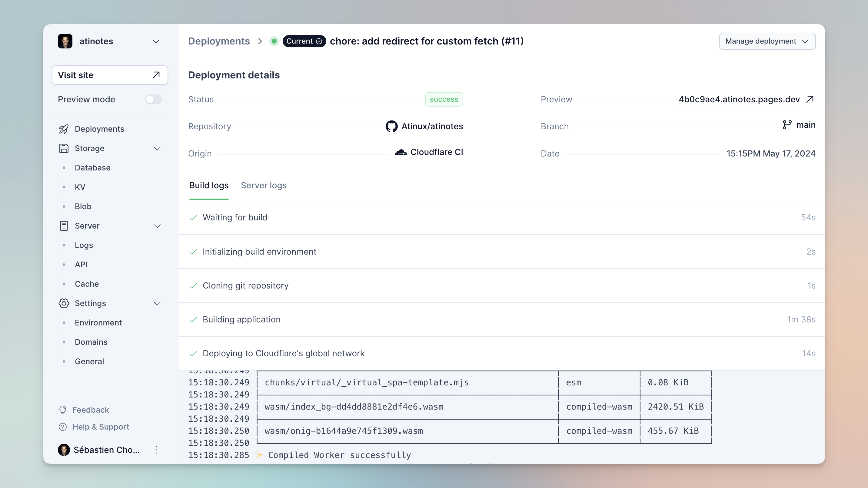Image resolution: width=868 pixels, height=488 pixels.
Task: Expand the atinotes workspace dropdown
Action: click(x=156, y=41)
